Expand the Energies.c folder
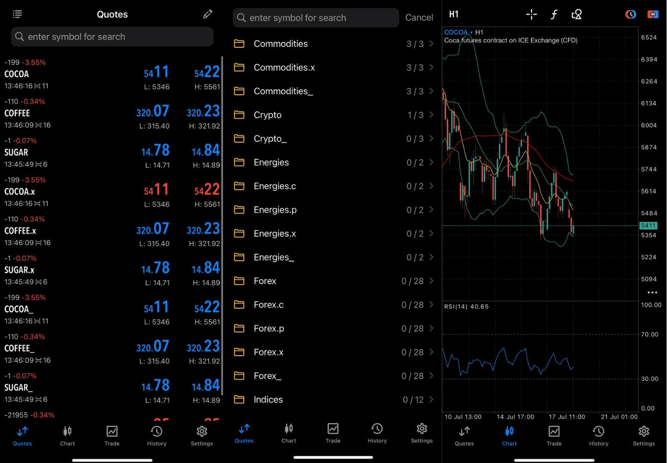The height and width of the screenshot is (463, 667). click(334, 186)
